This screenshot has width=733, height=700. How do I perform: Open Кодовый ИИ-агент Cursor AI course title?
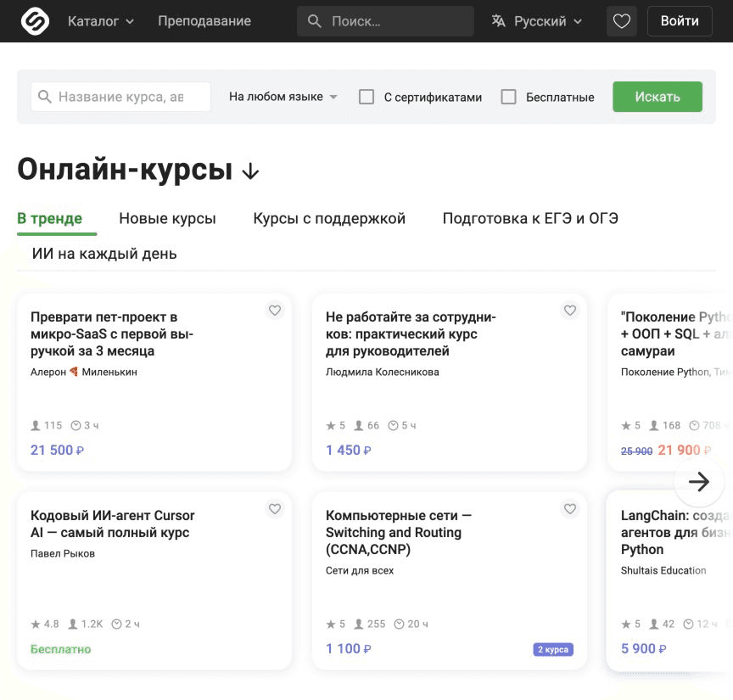tap(113, 524)
